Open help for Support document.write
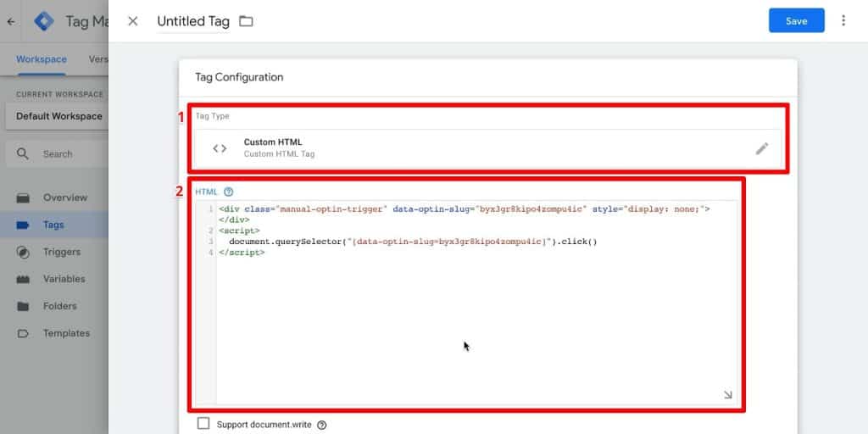This screenshot has width=868, height=434. pyautogui.click(x=322, y=426)
